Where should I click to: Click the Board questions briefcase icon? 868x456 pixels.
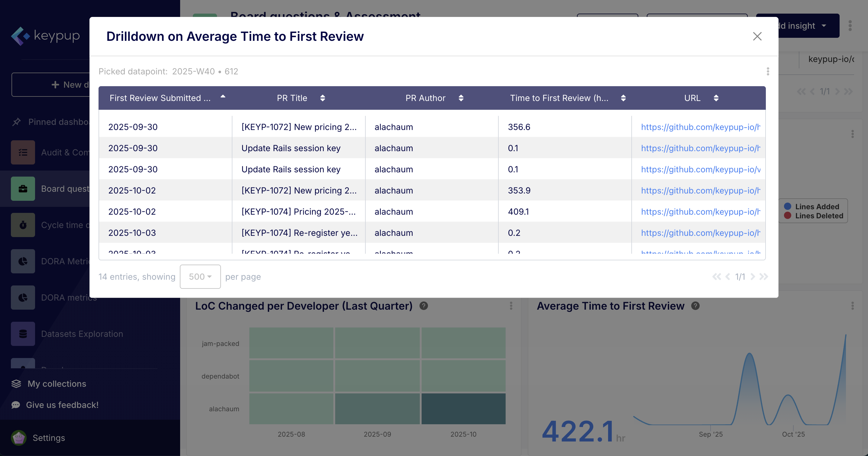point(23,189)
